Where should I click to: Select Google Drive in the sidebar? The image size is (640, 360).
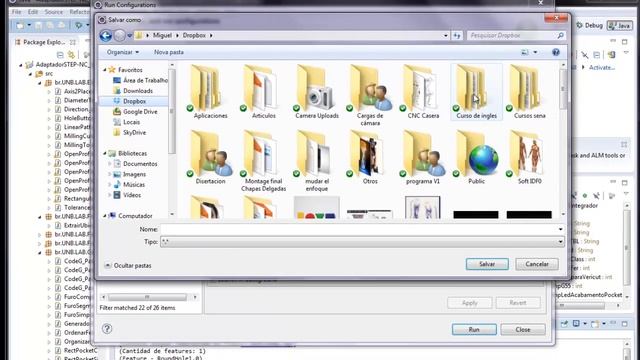click(140, 111)
